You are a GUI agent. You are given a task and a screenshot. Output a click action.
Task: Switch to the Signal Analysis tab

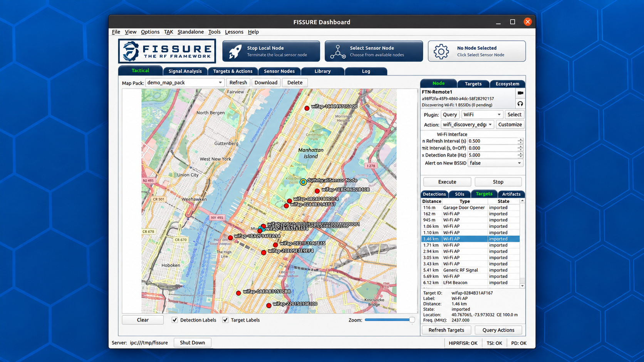(185, 71)
